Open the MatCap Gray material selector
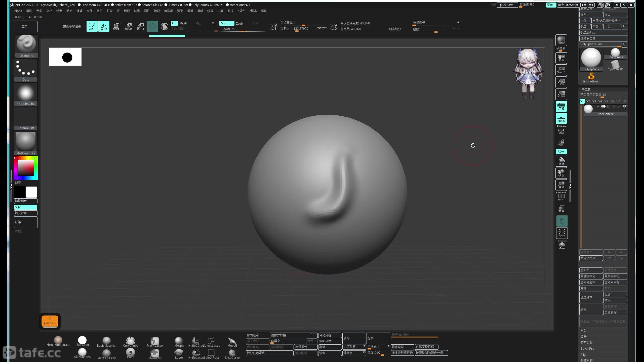Screen dimensions: 644x362 coord(26,144)
